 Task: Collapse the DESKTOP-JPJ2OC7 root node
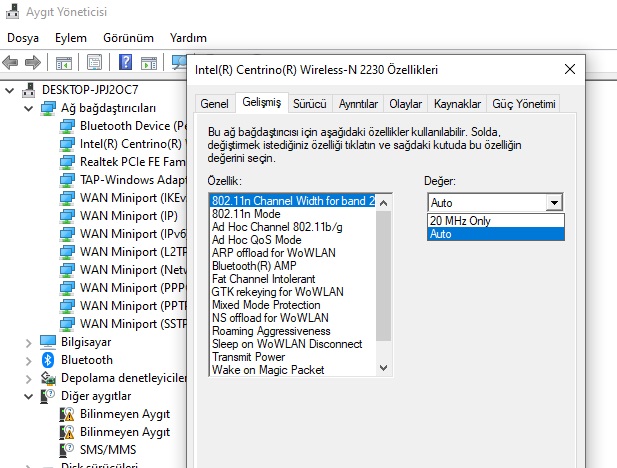coord(10,90)
